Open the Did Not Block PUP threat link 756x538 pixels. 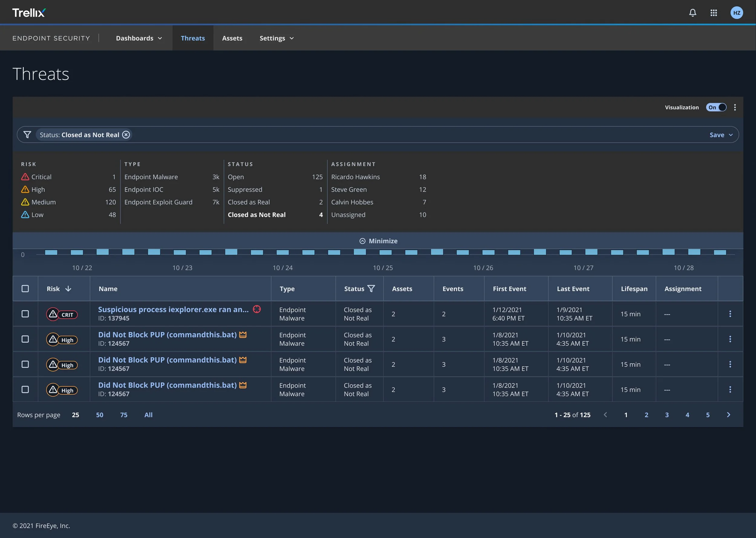167,335
